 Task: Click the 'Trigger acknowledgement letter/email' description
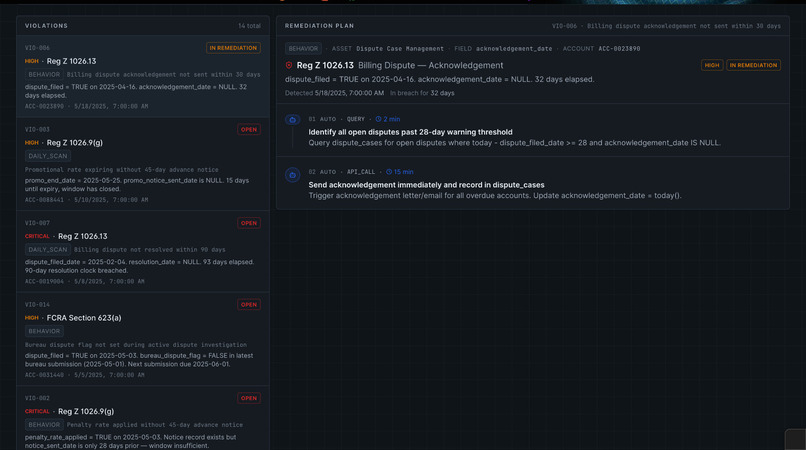click(x=495, y=195)
